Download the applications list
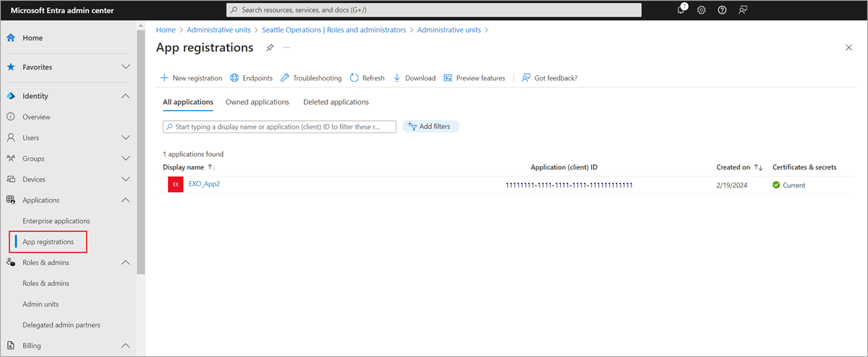Image resolution: width=868 pixels, height=357 pixels. click(x=414, y=78)
